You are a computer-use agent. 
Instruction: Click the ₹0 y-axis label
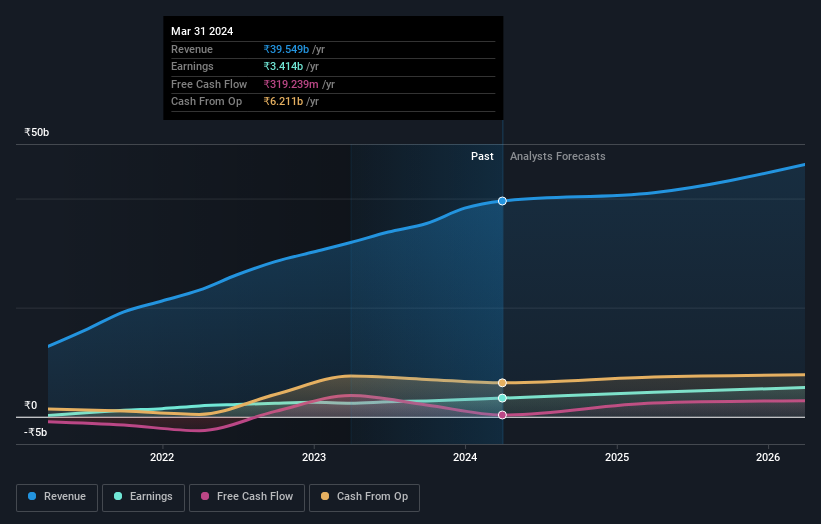[31, 406]
